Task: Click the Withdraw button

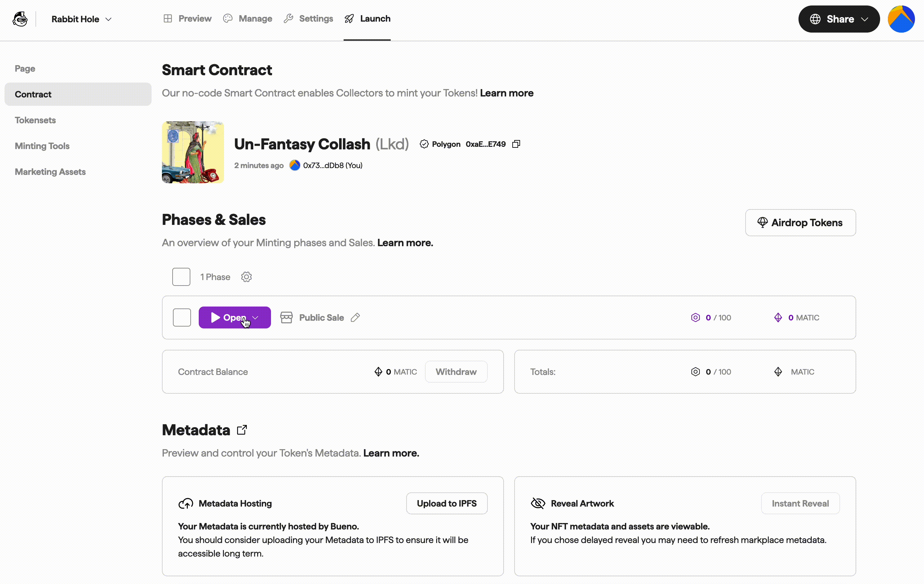Action: 456,372
